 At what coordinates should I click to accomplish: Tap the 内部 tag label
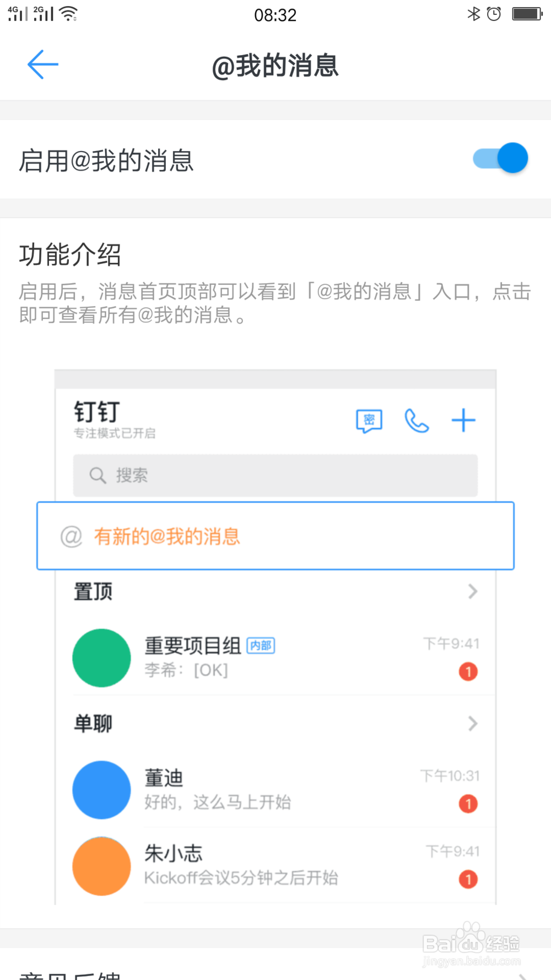261,645
